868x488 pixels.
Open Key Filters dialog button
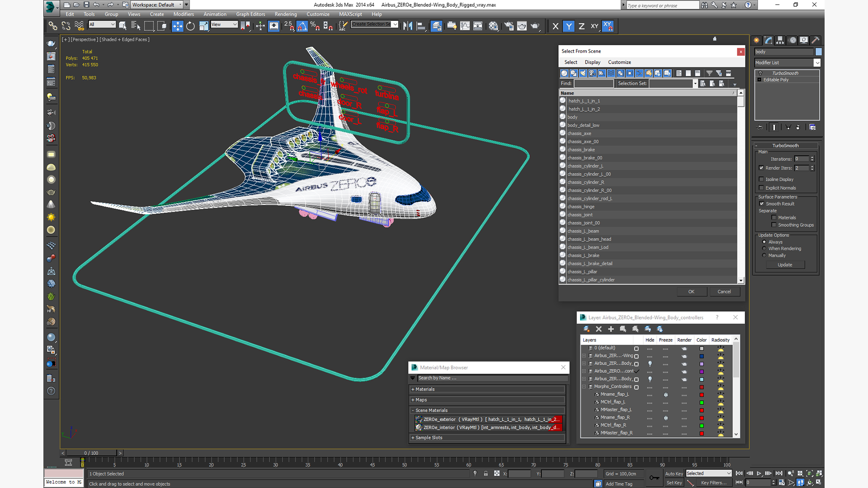tap(713, 483)
